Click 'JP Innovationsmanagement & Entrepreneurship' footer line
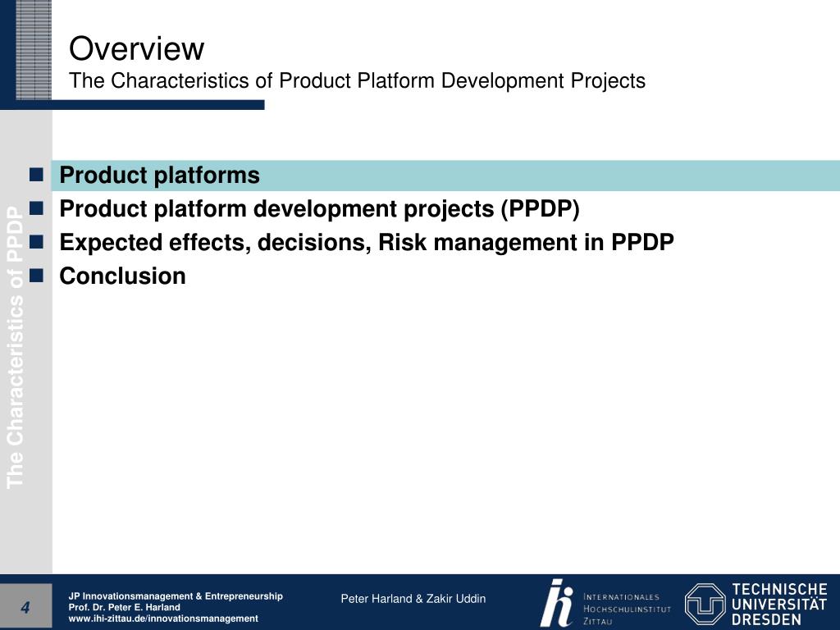 click(x=176, y=596)
